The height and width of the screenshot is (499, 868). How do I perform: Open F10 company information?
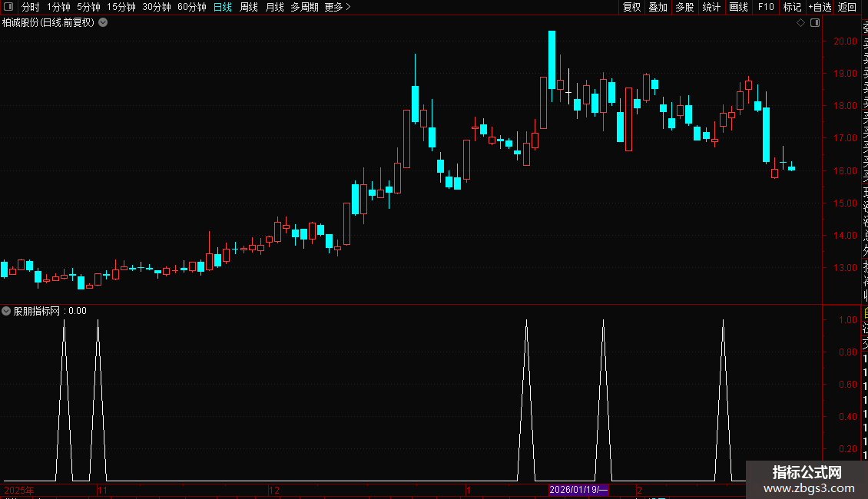point(766,7)
